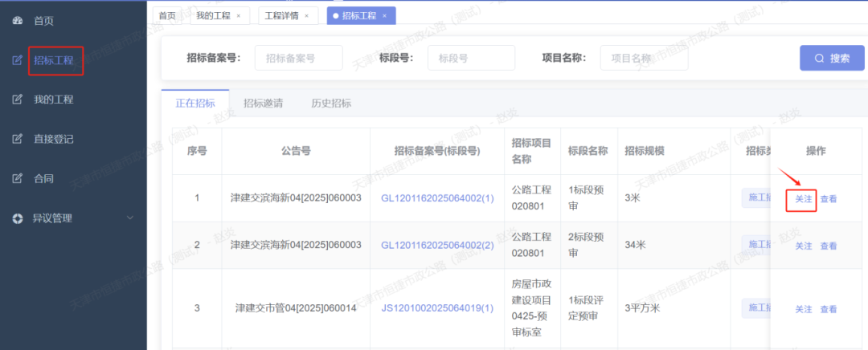The image size is (868, 350).
Task: Click the magnifier icon in the 搜索 button
Action: tap(819, 58)
